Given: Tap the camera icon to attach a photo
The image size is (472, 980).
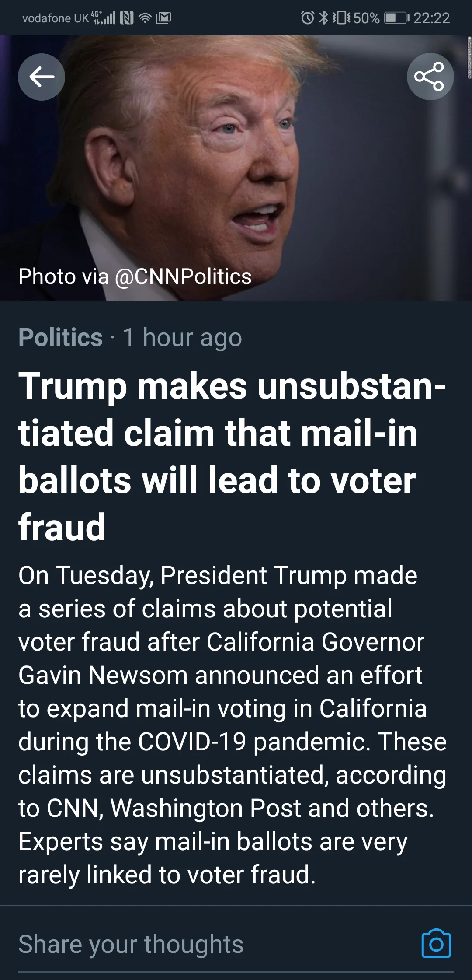Looking at the screenshot, I should [436, 944].
